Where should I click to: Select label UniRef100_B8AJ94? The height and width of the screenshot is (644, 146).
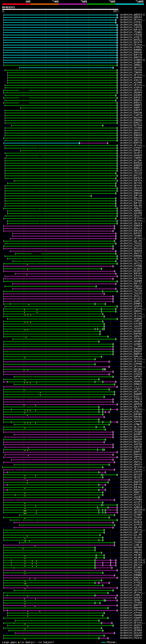(x=131, y=198)
